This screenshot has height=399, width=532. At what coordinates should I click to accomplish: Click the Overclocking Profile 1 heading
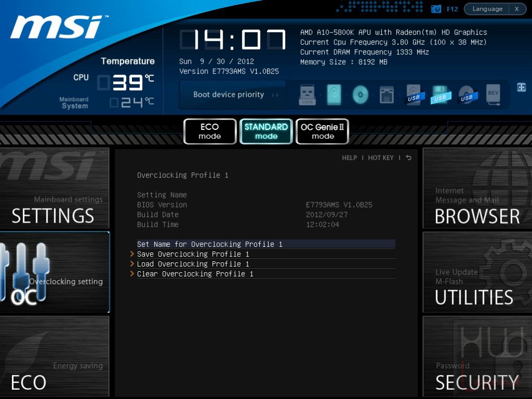tap(183, 175)
